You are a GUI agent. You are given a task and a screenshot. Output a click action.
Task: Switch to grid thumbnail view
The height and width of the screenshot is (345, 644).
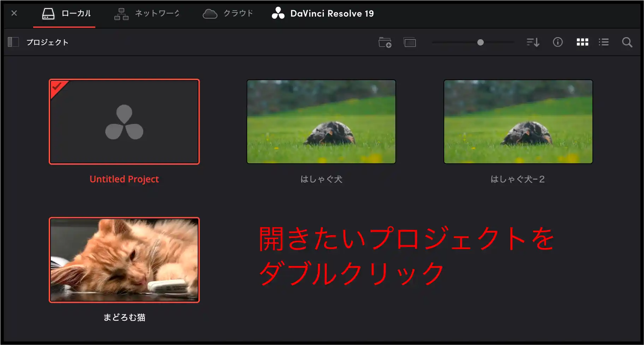coord(582,42)
